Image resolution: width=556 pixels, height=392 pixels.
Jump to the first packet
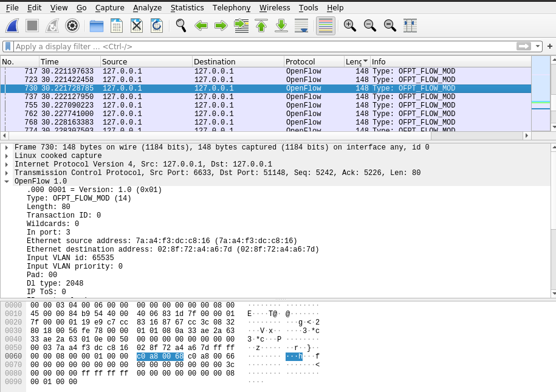tap(261, 26)
